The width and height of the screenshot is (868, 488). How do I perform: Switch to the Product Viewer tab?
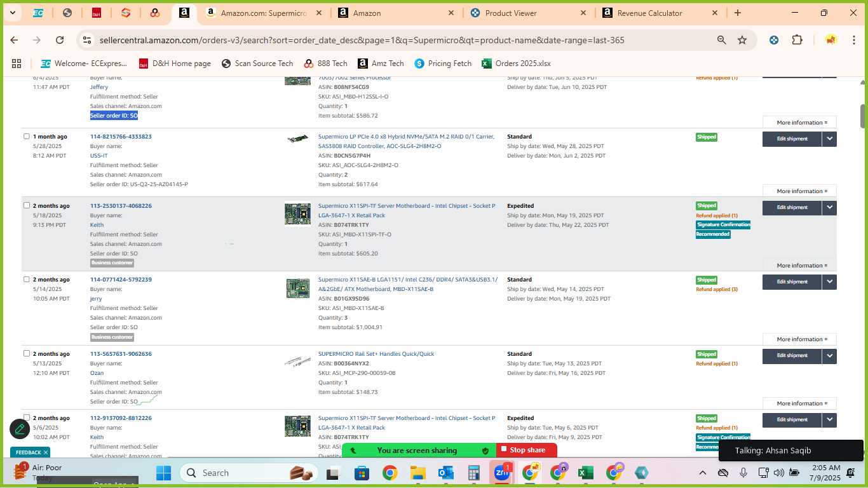[x=527, y=13]
